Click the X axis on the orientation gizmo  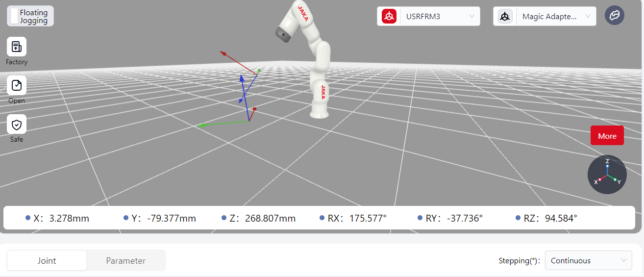pyautogui.click(x=599, y=180)
